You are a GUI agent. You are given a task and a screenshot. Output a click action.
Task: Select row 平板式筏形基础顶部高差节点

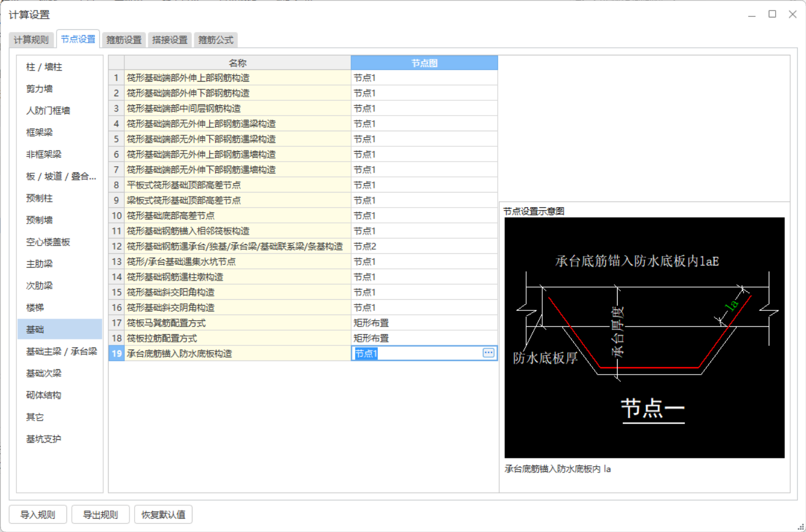(x=237, y=185)
